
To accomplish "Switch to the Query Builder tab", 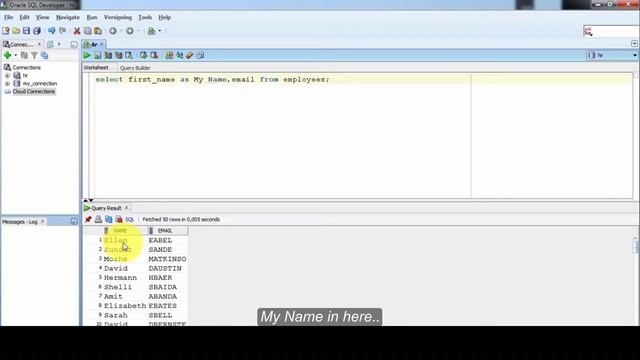I will [x=135, y=68].
